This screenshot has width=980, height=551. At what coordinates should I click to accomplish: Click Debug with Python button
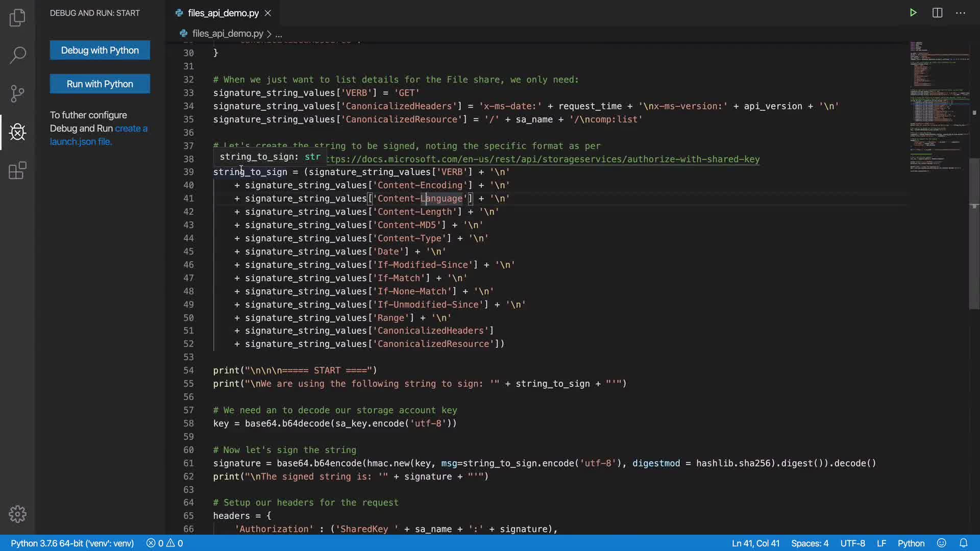(100, 50)
